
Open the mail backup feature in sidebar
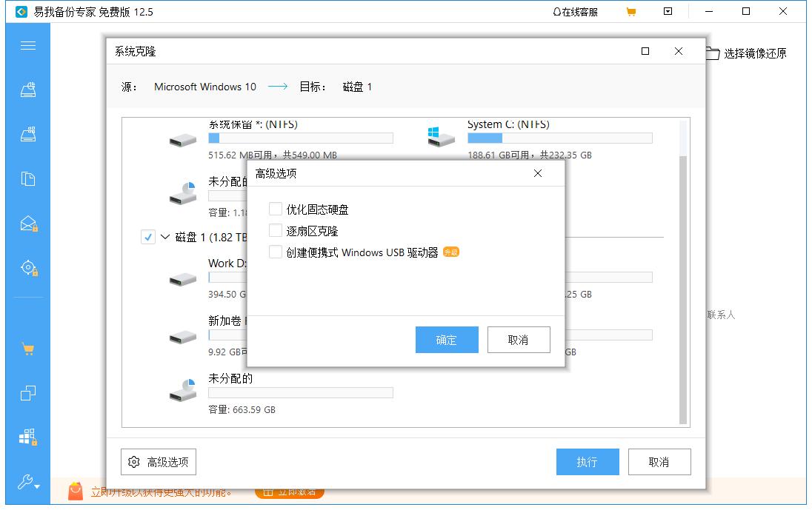[x=27, y=224]
